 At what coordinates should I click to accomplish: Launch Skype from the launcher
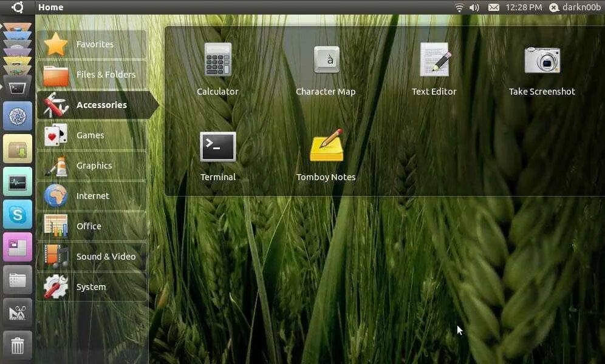pyautogui.click(x=18, y=215)
